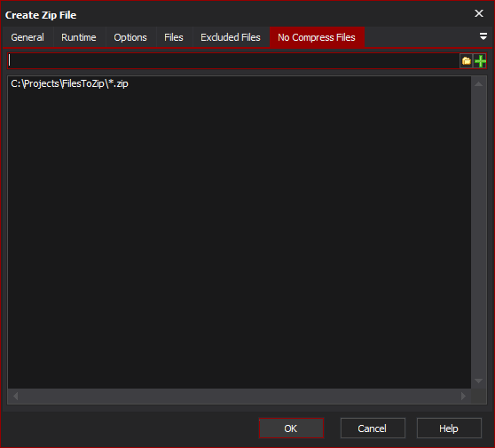Click the Cancel button
This screenshot has width=495, height=448.
pyautogui.click(x=373, y=428)
